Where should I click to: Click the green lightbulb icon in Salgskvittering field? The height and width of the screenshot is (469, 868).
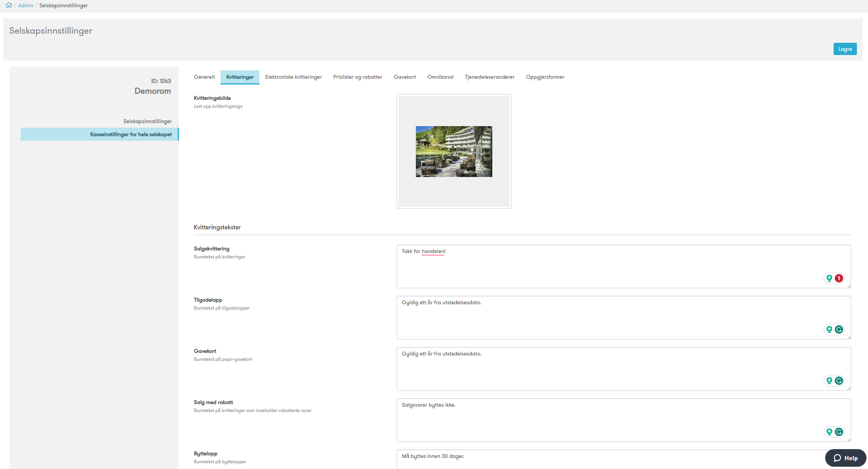(x=829, y=278)
